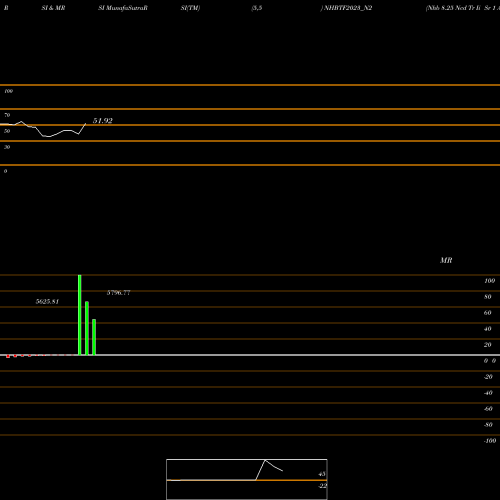Click the -60 label on MR axis
The image size is (500, 500).
click(x=488, y=409)
